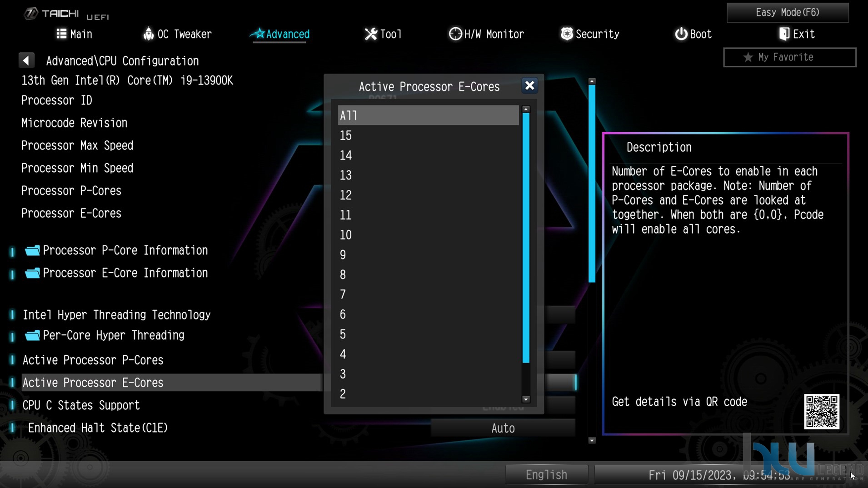Select All in the E-Cores list
This screenshot has height=488, width=868.
428,115
